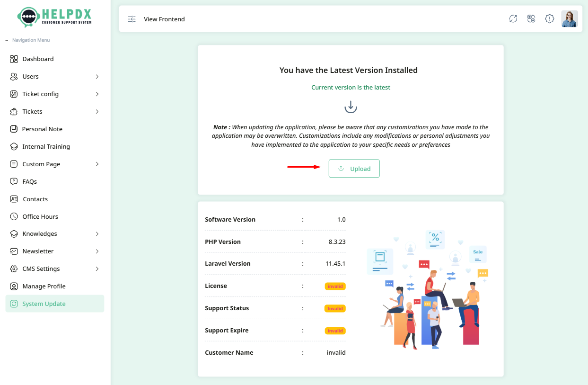The image size is (588, 385).
Task: Click the language switcher icon
Action: click(531, 18)
